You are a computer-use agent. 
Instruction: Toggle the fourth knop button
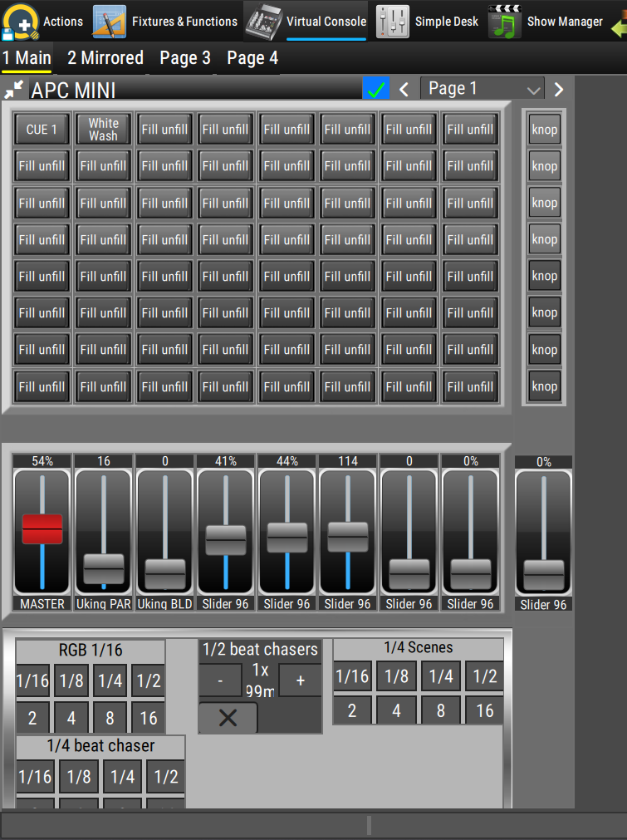pos(545,239)
